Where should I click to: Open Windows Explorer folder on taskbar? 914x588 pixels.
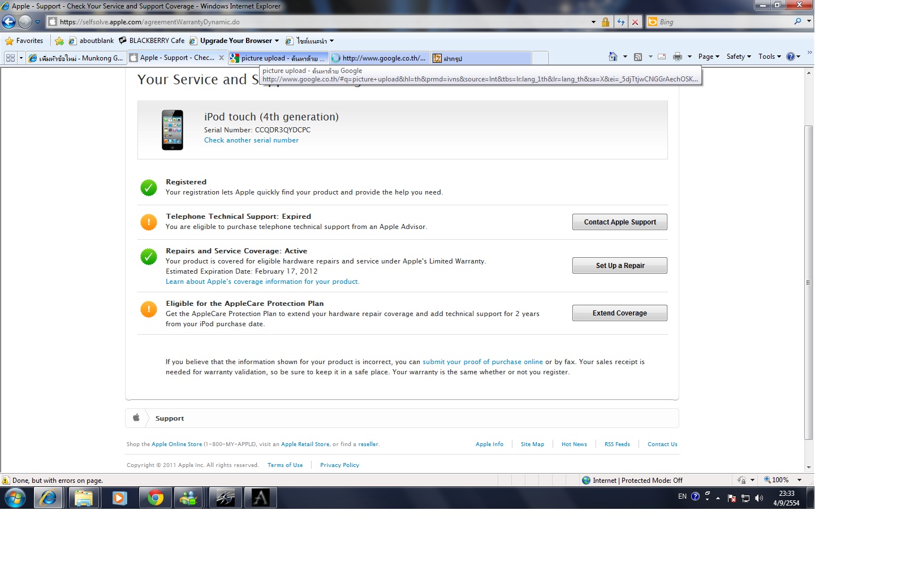pyautogui.click(x=84, y=498)
